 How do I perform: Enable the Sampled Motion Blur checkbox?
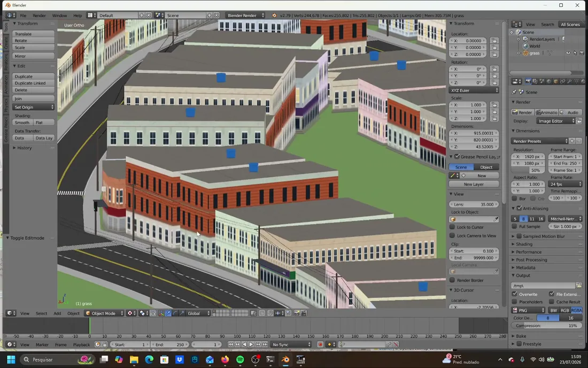click(x=520, y=236)
